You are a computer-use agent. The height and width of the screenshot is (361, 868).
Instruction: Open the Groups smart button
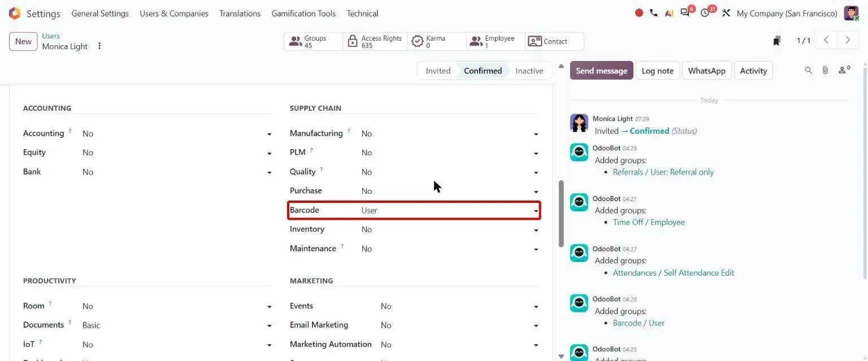pos(314,41)
